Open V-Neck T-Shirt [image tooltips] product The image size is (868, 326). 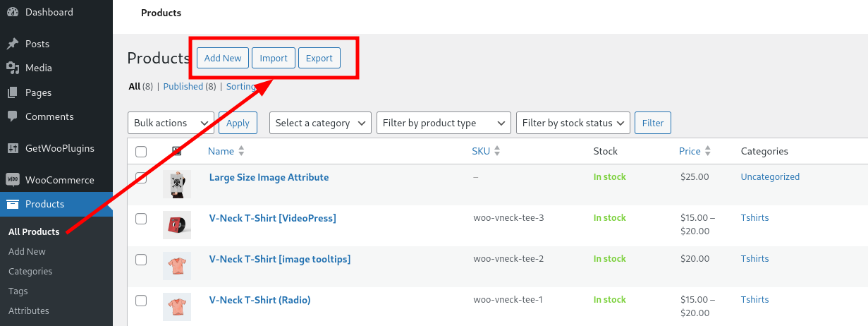280,259
